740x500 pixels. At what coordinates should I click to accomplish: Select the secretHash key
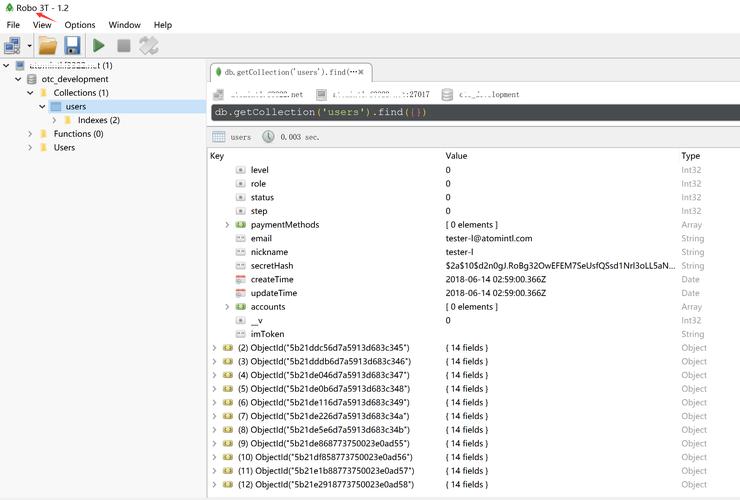(272, 266)
